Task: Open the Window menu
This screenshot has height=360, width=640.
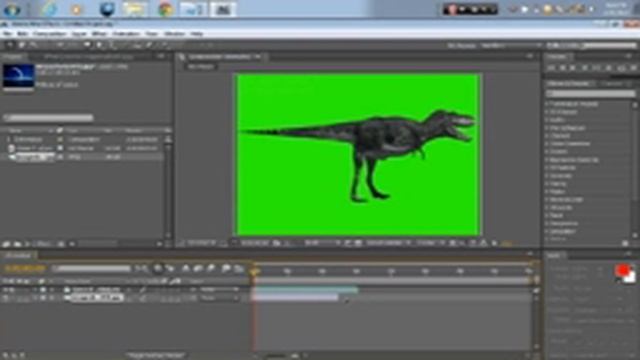Action: click(174, 34)
